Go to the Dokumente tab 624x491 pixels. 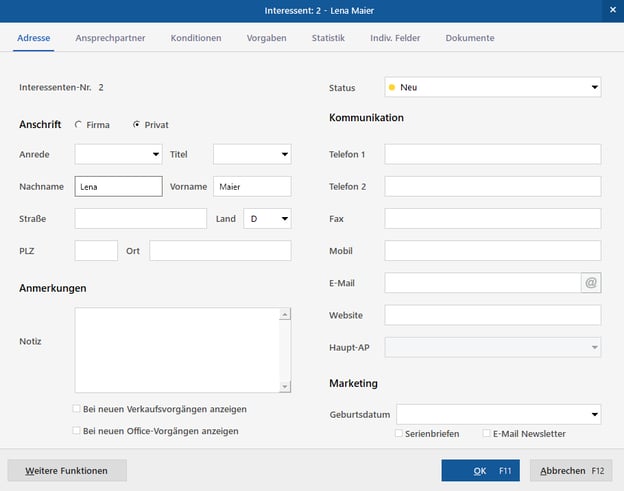469,38
